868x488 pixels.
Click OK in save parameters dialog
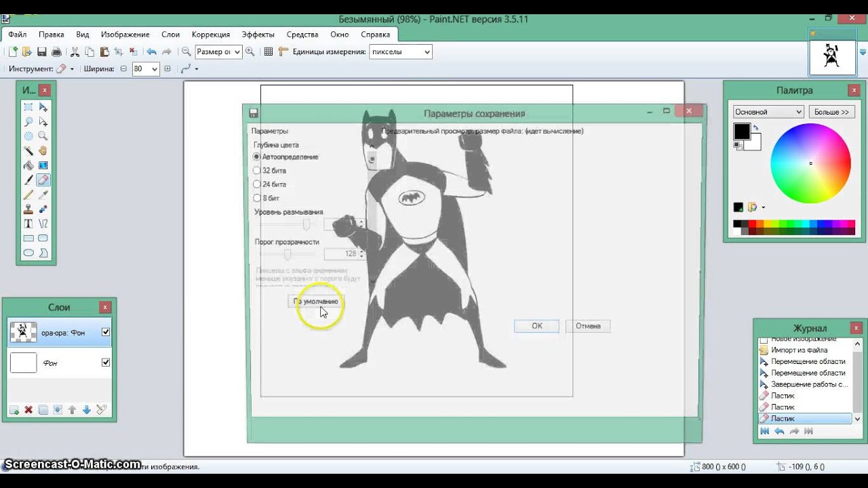536,326
